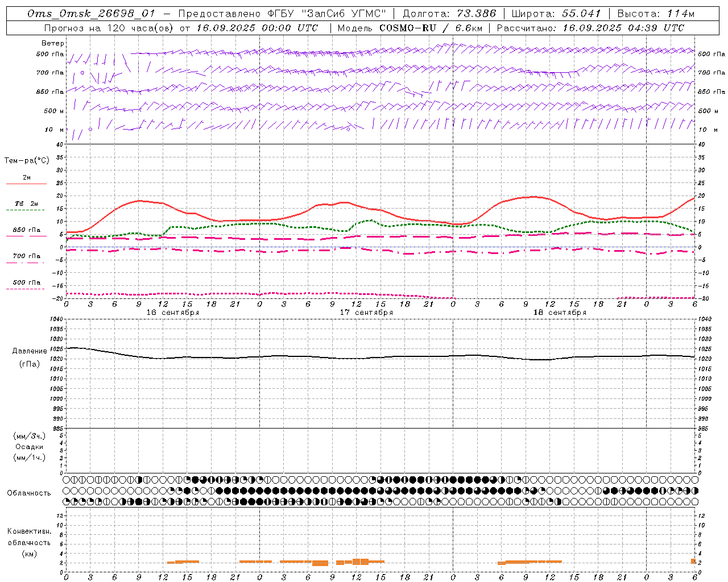Click the 700 гПа entry in temperature legend

[x=26, y=256]
